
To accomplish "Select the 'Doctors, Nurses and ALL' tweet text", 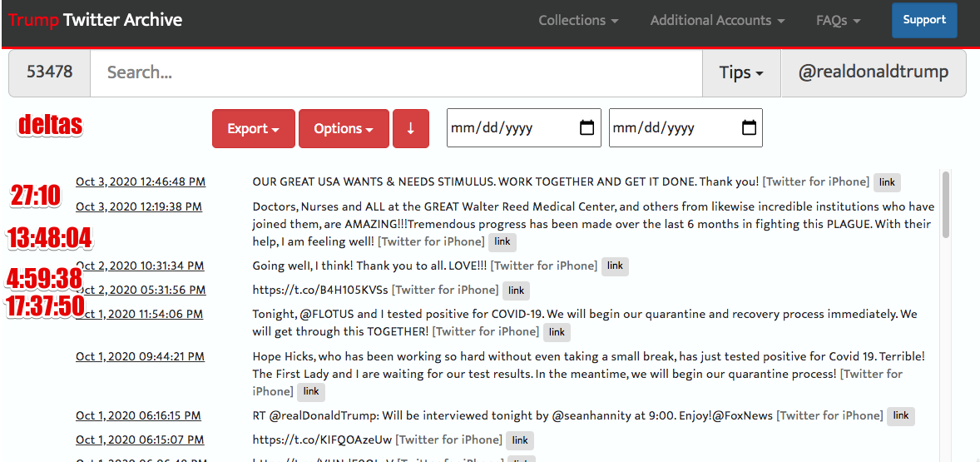I will click(594, 224).
